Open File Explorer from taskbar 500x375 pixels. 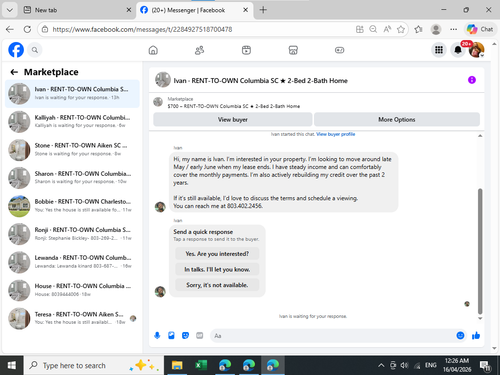click(177, 366)
